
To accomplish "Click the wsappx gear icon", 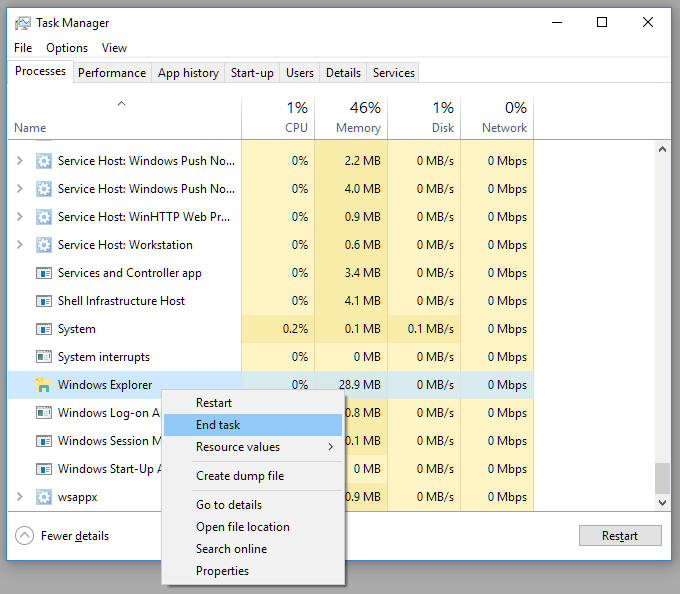I will click(43, 497).
